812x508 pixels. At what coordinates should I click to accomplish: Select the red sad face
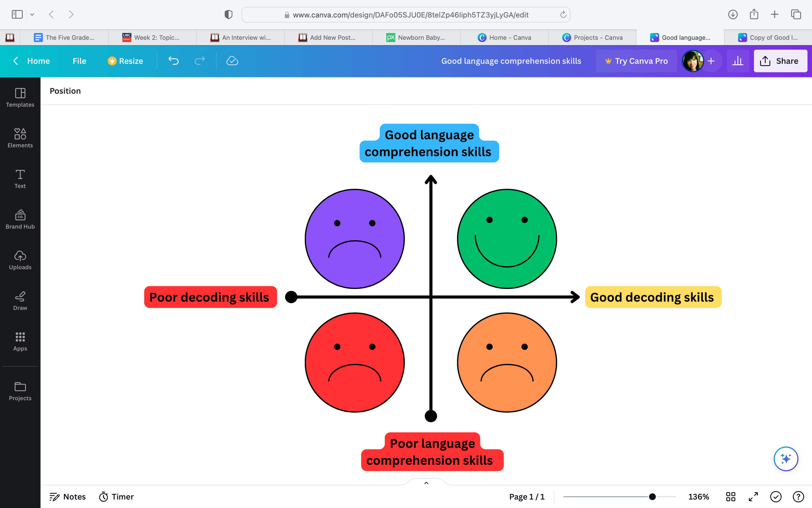355,362
